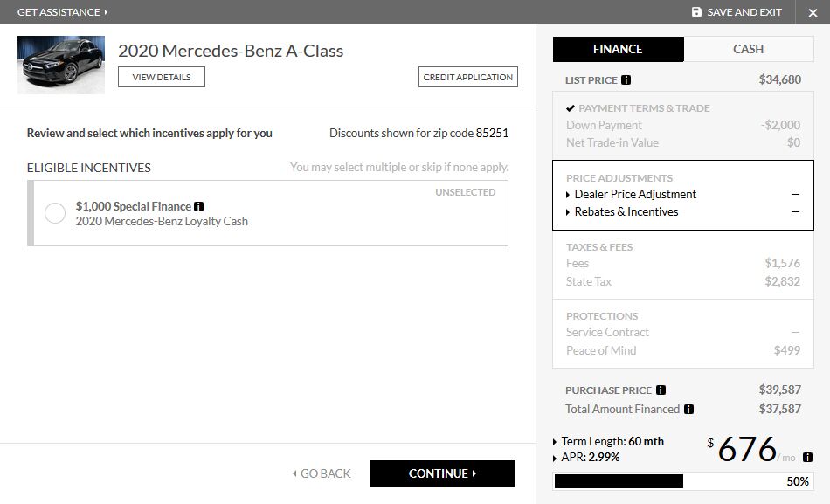The image size is (830, 504).
Task: Click the Mercedes-Benz A-Class thumbnail image
Action: pos(61,65)
